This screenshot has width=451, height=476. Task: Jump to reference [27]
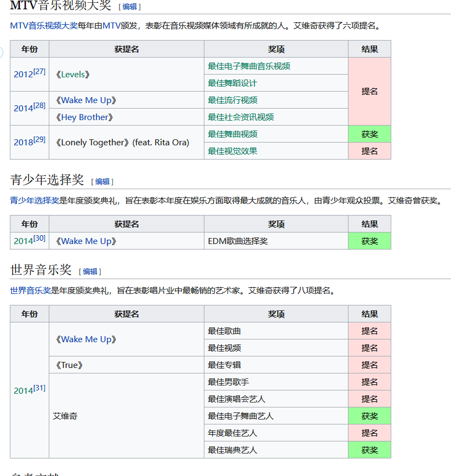39,71
